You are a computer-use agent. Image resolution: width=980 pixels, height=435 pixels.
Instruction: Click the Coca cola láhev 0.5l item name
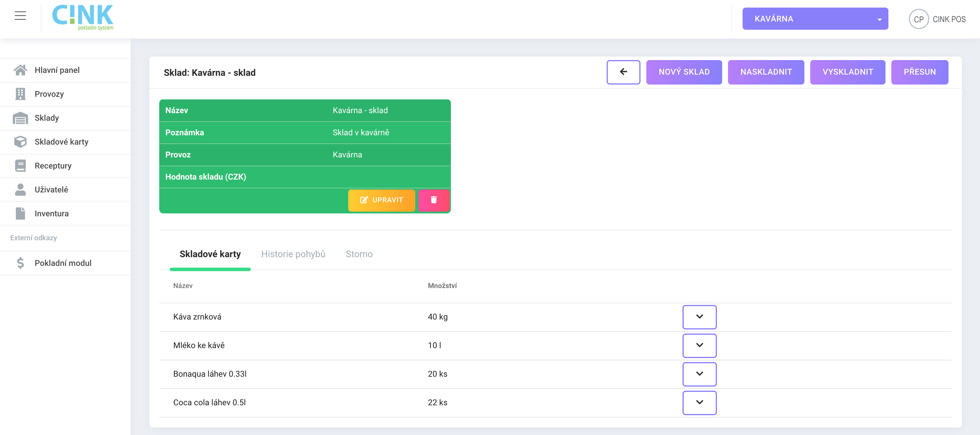point(209,402)
